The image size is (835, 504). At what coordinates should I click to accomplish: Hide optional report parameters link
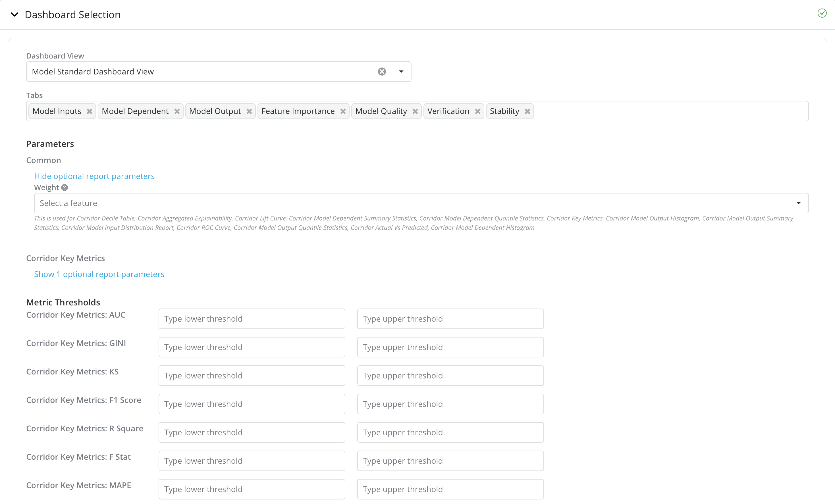pyautogui.click(x=94, y=176)
